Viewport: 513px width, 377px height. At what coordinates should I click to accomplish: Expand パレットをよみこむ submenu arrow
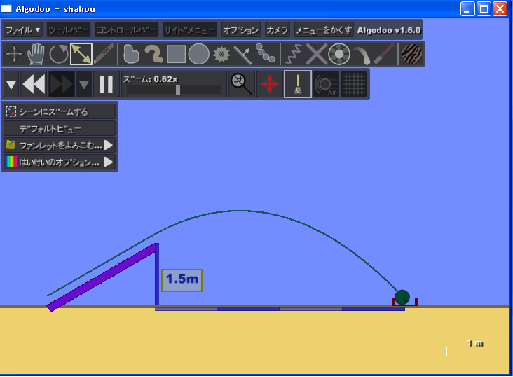(108, 145)
